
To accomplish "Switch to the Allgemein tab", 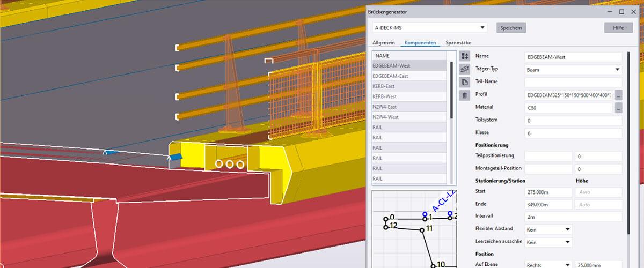I will click(384, 43).
